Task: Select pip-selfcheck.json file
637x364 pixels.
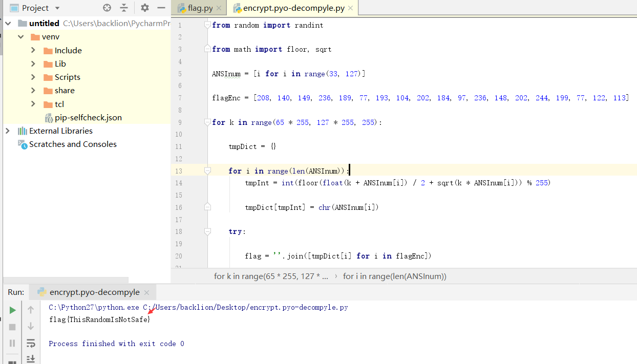Action: click(88, 117)
